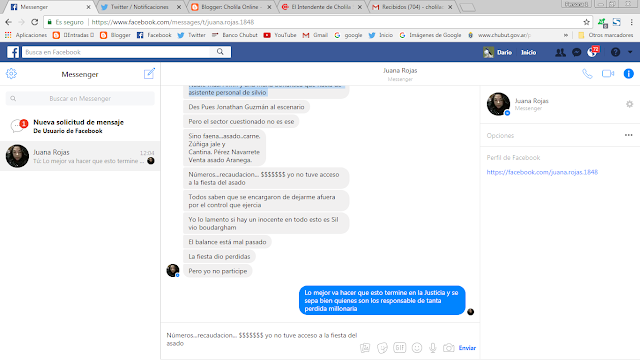This screenshot has width=640, height=360.
Task: Open the juana.rojas.1848 Facebook profile link
Action: pyautogui.click(x=542, y=172)
